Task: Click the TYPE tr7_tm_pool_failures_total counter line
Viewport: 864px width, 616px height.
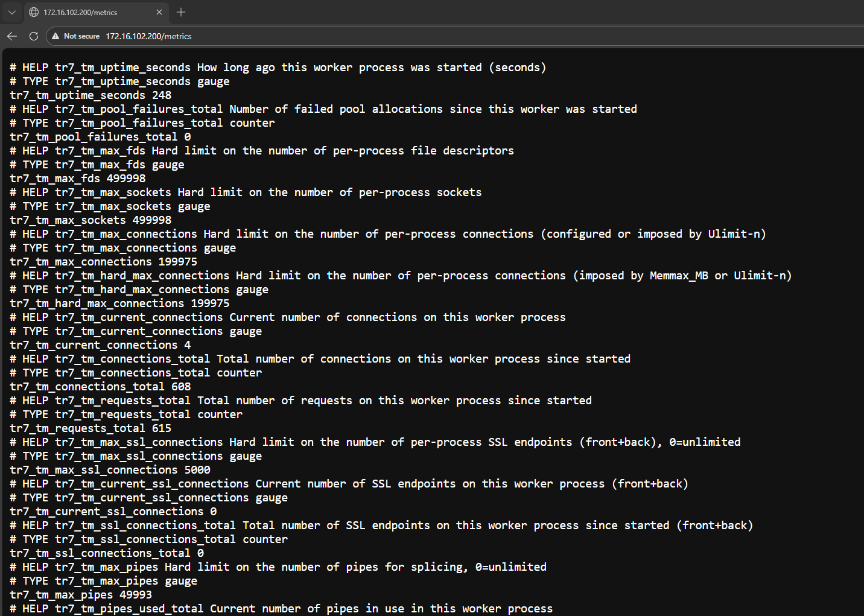Action: pos(142,123)
